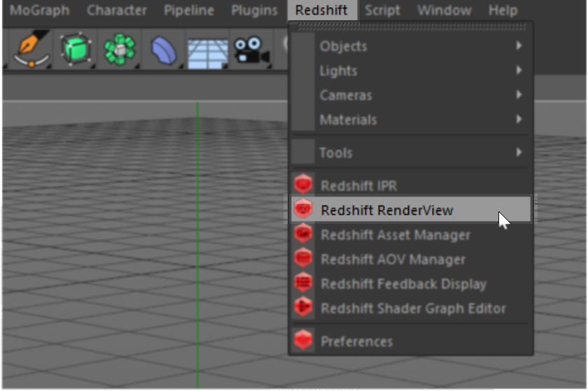Open the Plugins menu
Screen dimensions: 588x391
(x=254, y=10)
